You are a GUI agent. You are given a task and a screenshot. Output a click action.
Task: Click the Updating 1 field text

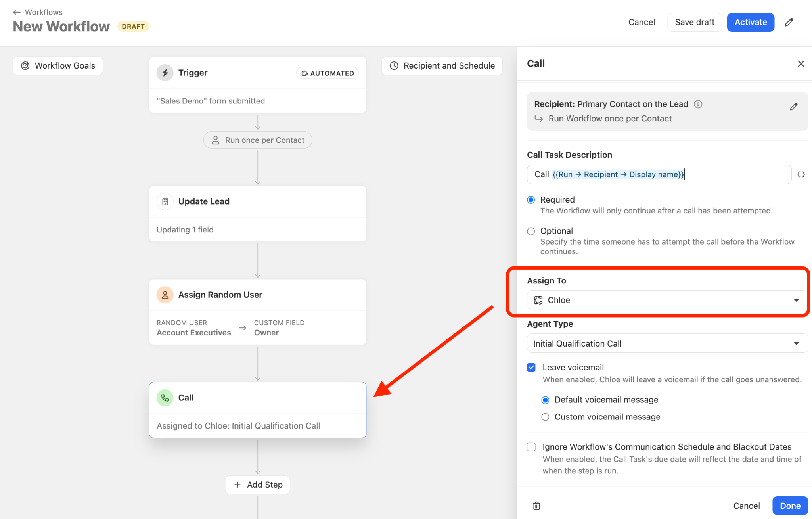(185, 230)
